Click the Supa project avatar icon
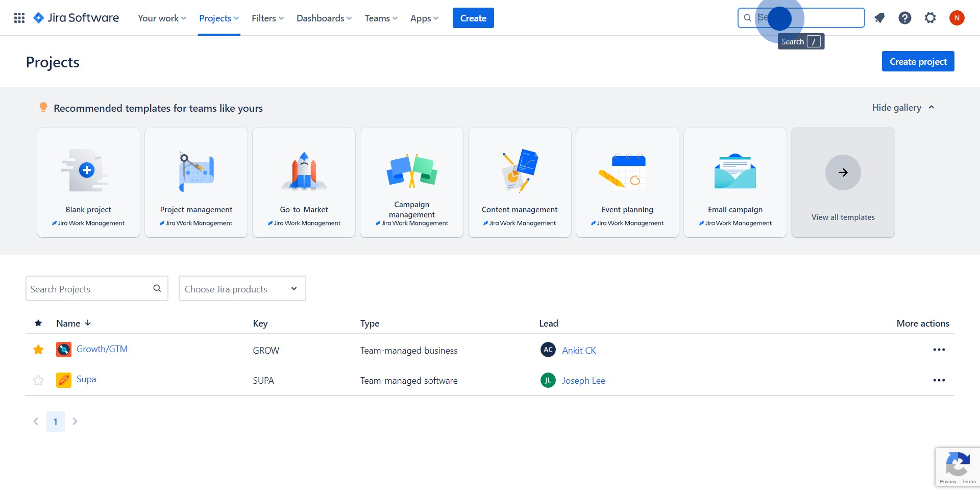Image resolution: width=980 pixels, height=495 pixels. [64, 380]
